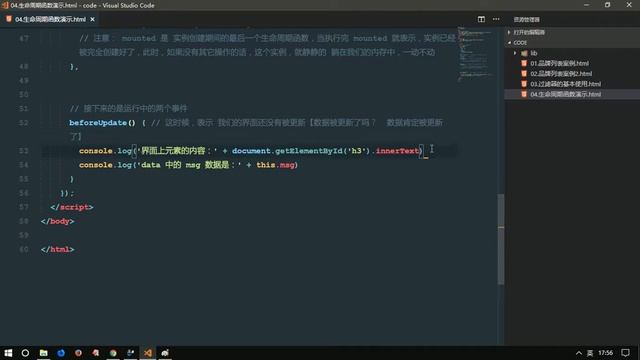Image resolution: width=640 pixels, height=360 pixels.
Task: Click the HTML icon beside 04.生命周期函数演示.html in explorer
Action: pos(524,94)
